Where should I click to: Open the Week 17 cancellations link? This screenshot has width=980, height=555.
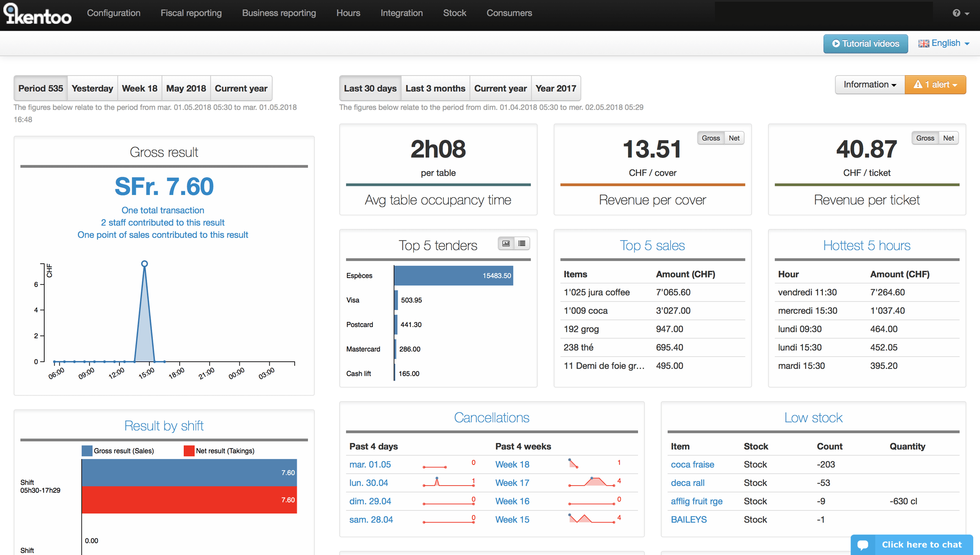[x=512, y=483]
